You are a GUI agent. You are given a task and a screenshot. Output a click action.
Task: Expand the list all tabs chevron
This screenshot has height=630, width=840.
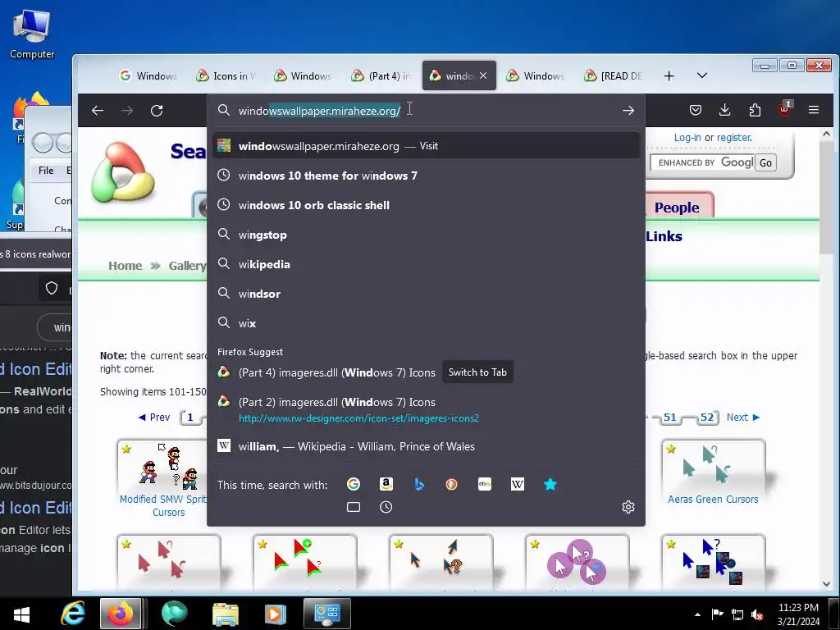click(x=702, y=75)
